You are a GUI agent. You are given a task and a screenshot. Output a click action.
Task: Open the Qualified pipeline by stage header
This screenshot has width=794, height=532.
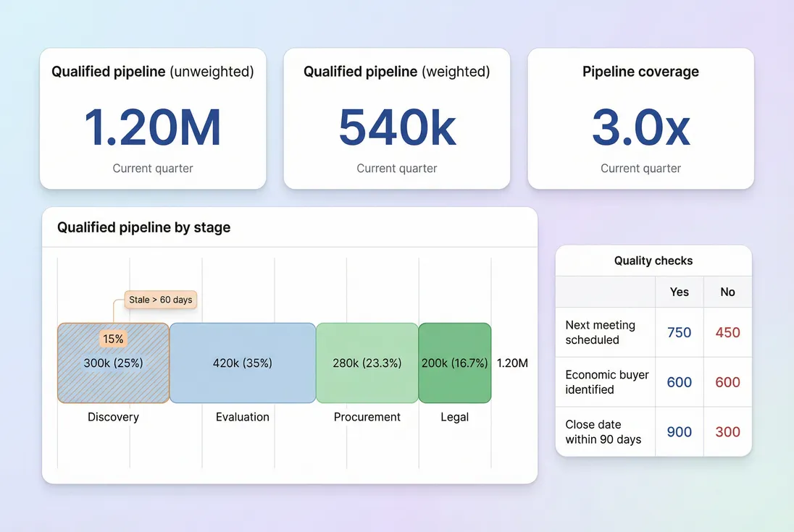143,227
